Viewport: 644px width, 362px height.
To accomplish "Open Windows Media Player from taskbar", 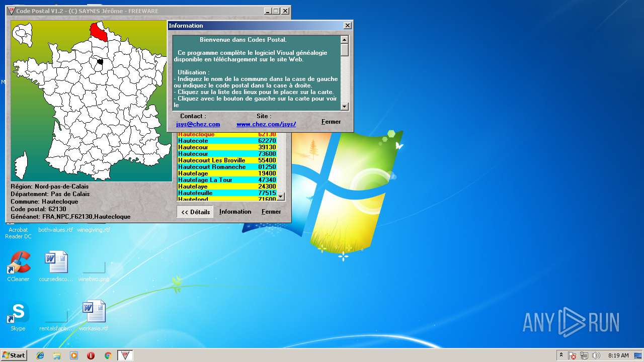I will (74, 355).
